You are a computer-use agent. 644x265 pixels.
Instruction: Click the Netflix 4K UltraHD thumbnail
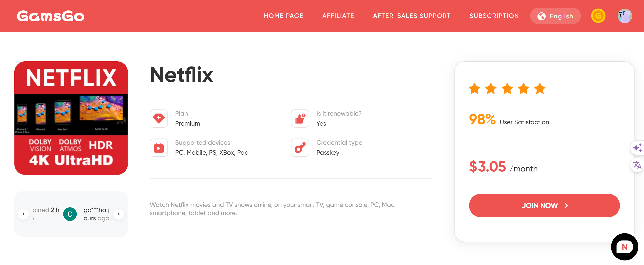pyautogui.click(x=71, y=118)
